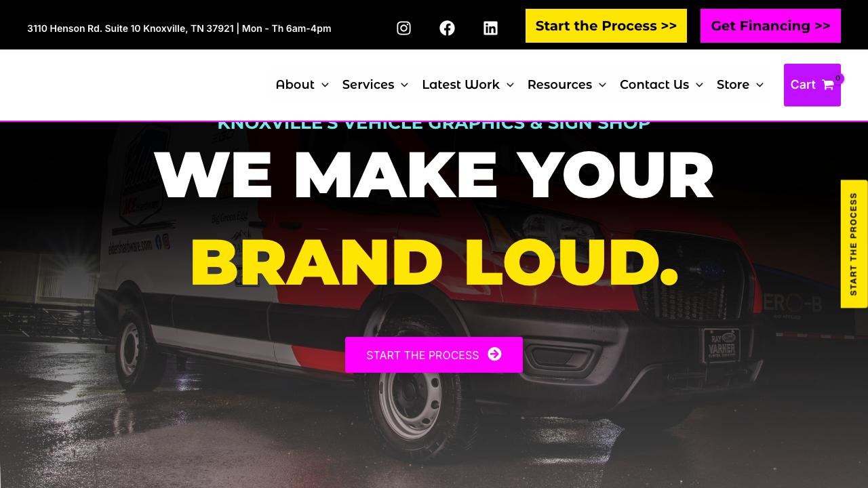Viewport: 868px width, 488px height.
Task: Open the Services menu item
Action: (x=368, y=85)
